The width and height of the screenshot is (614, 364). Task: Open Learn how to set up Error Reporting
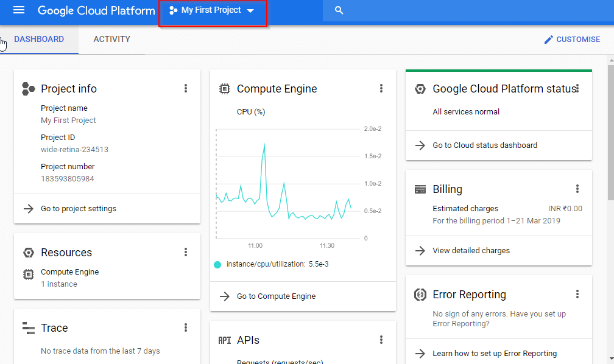[x=495, y=354]
